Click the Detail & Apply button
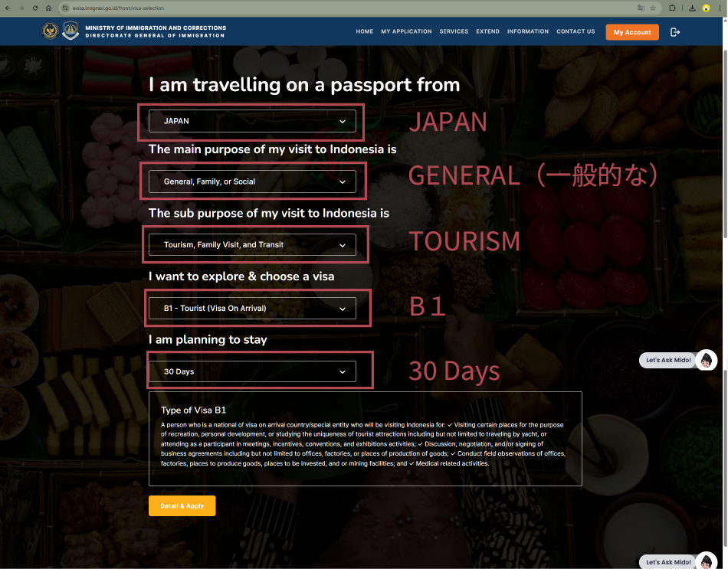728x569 pixels. point(182,506)
